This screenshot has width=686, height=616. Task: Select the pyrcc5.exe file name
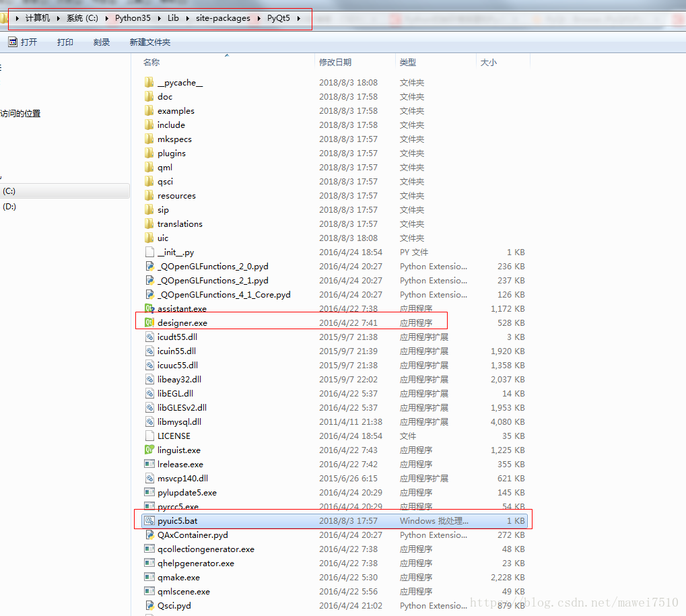(178, 507)
